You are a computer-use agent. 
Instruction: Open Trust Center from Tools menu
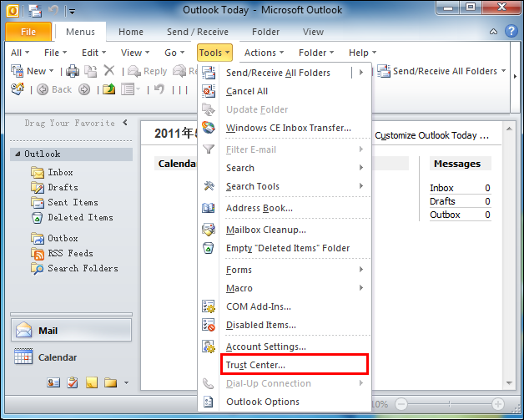[x=285, y=365]
